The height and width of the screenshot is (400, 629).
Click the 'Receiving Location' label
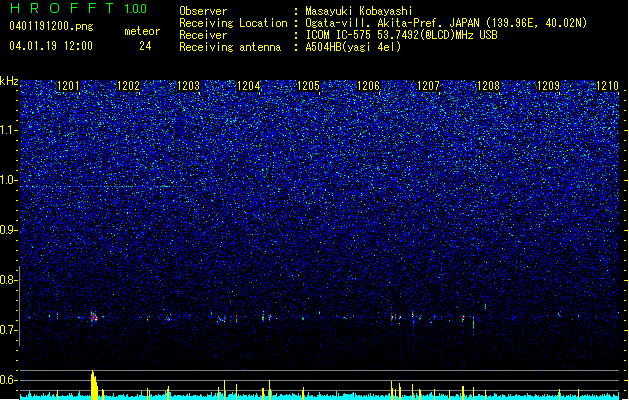tap(233, 23)
